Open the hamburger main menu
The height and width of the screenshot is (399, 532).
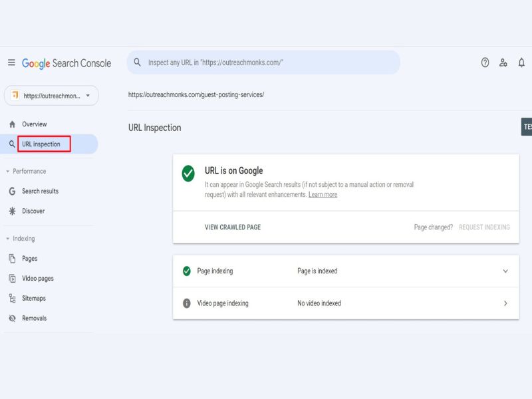click(11, 63)
